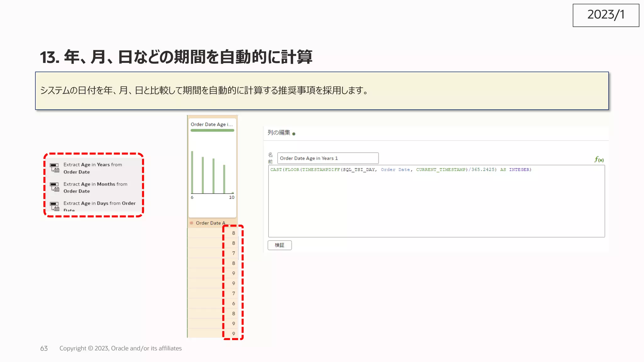Click the 列の編集 panel title
The image size is (644, 362).
point(279,133)
